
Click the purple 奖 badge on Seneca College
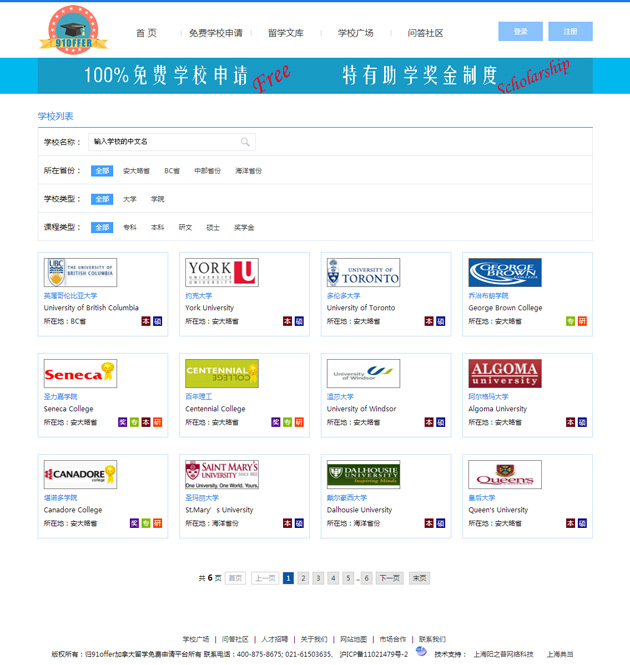click(x=123, y=422)
